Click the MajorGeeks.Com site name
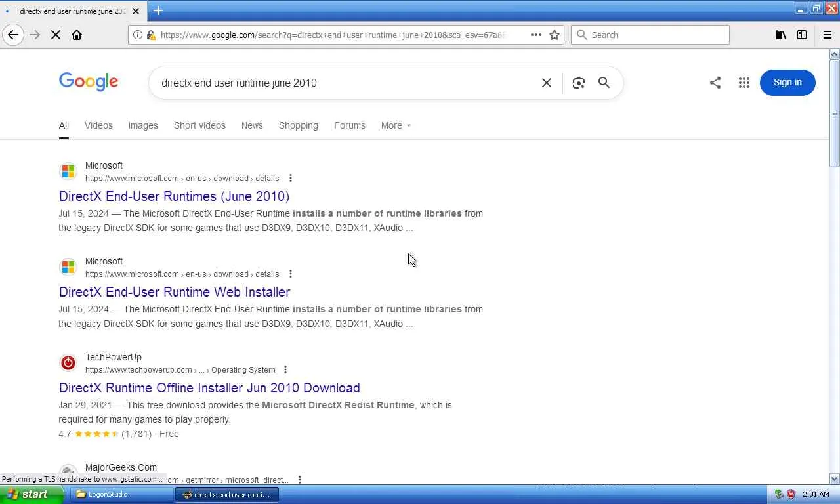The image size is (840, 504). pyautogui.click(x=121, y=467)
